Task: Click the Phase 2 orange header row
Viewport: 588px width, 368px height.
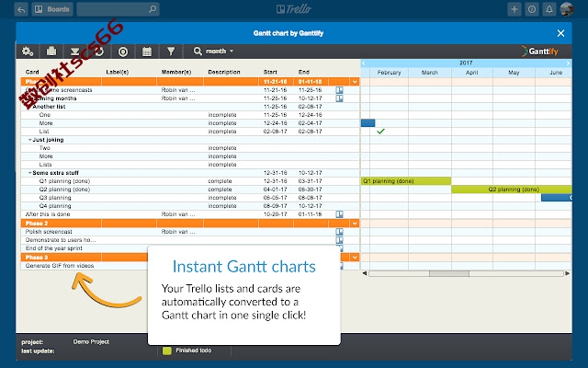Action: click(190, 223)
